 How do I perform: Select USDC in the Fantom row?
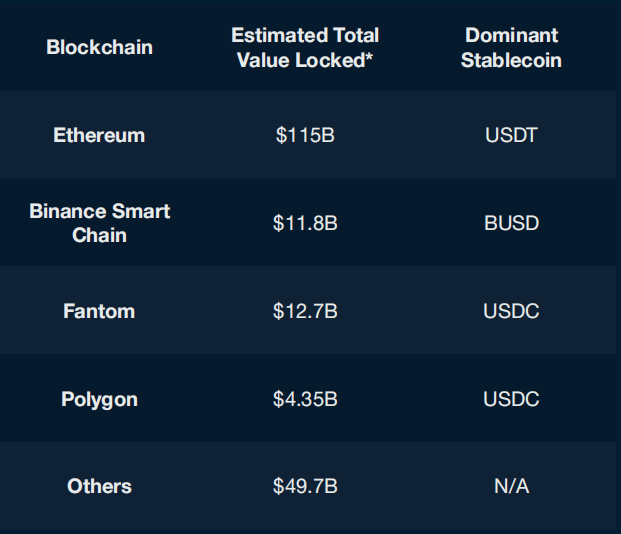[511, 311]
